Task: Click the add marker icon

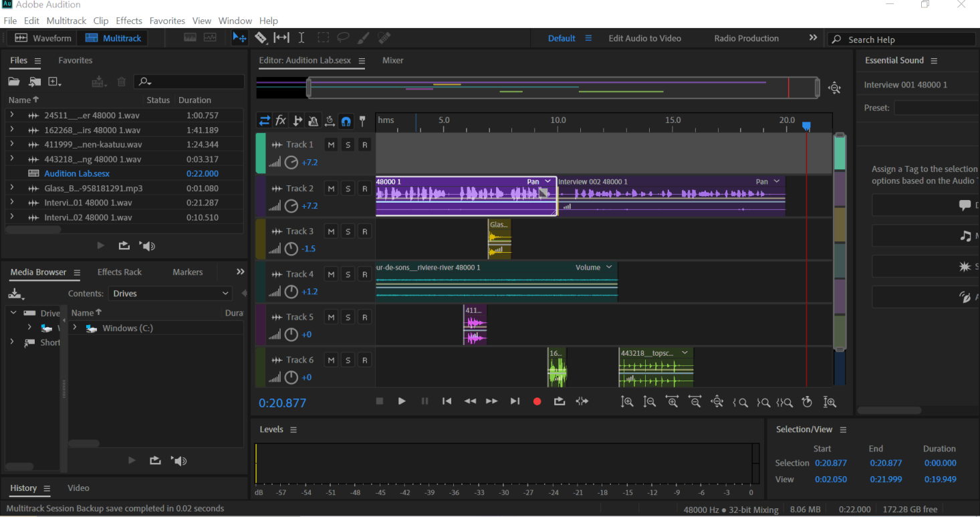Action: (362, 121)
